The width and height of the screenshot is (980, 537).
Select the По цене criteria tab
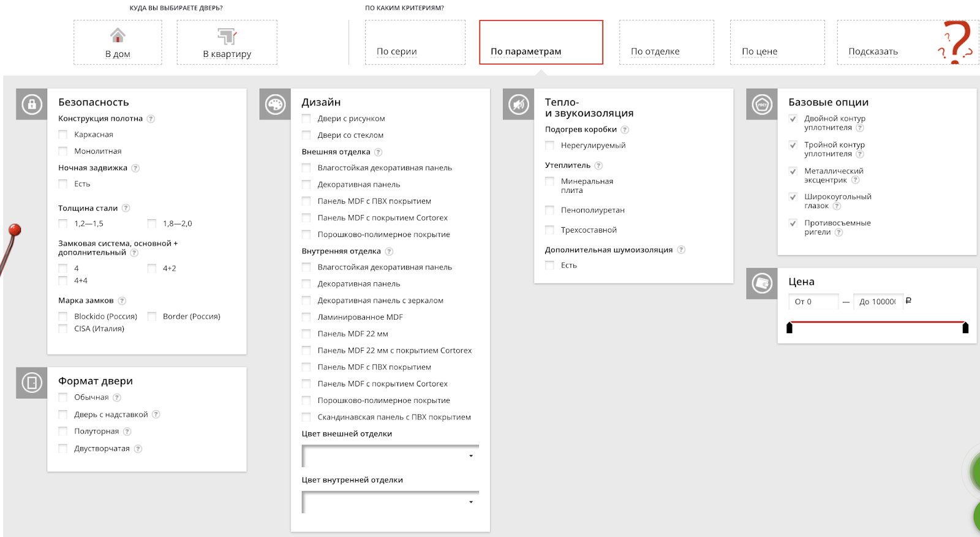777,42
